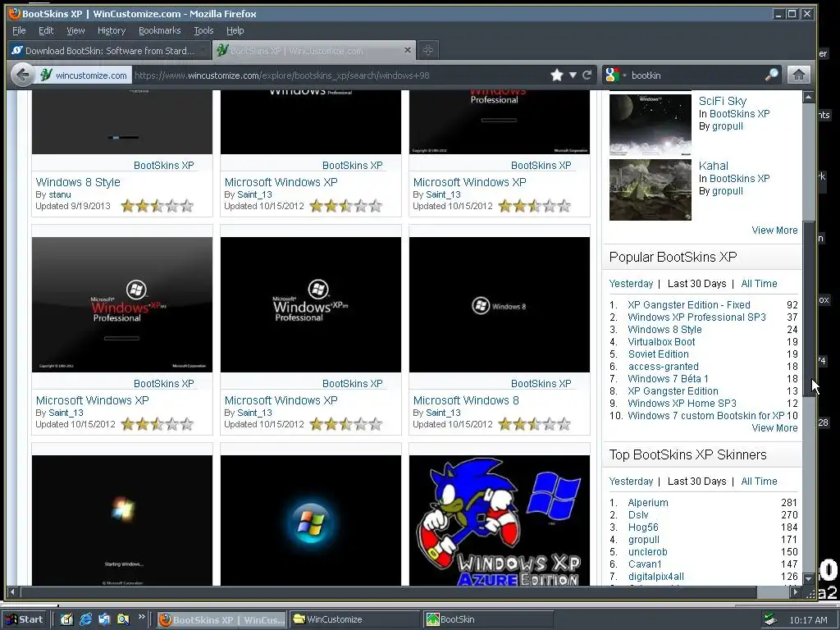
Task: Switch to Download BootSkin Stardock tab
Action: point(109,50)
